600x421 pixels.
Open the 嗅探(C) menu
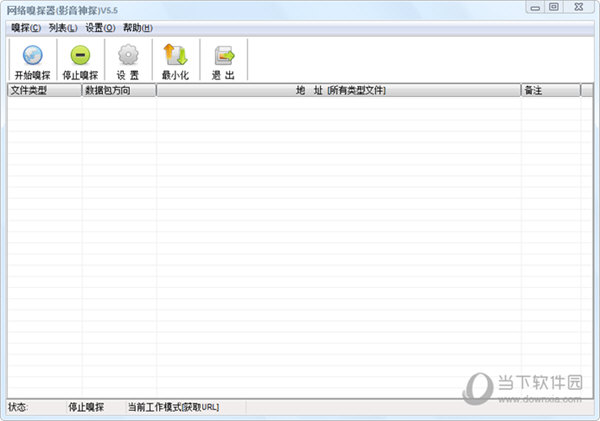[x=26, y=28]
